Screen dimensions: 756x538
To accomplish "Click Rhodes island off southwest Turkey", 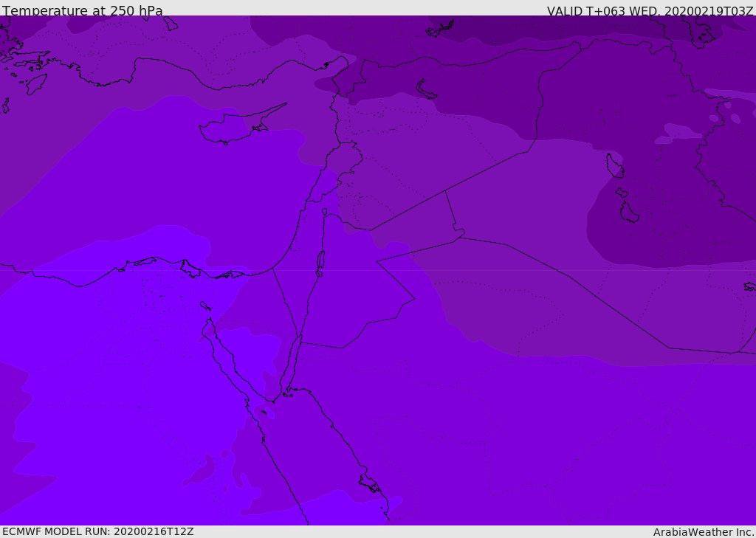I will [35, 84].
